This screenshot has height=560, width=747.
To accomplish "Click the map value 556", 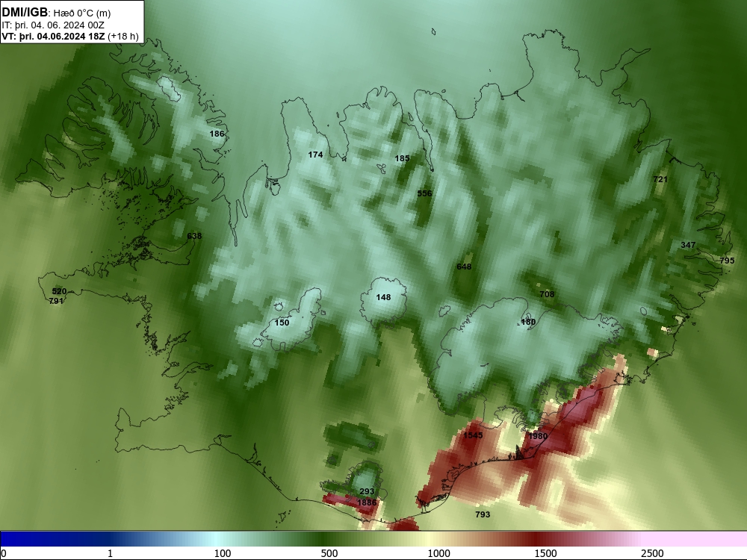I will tap(424, 193).
